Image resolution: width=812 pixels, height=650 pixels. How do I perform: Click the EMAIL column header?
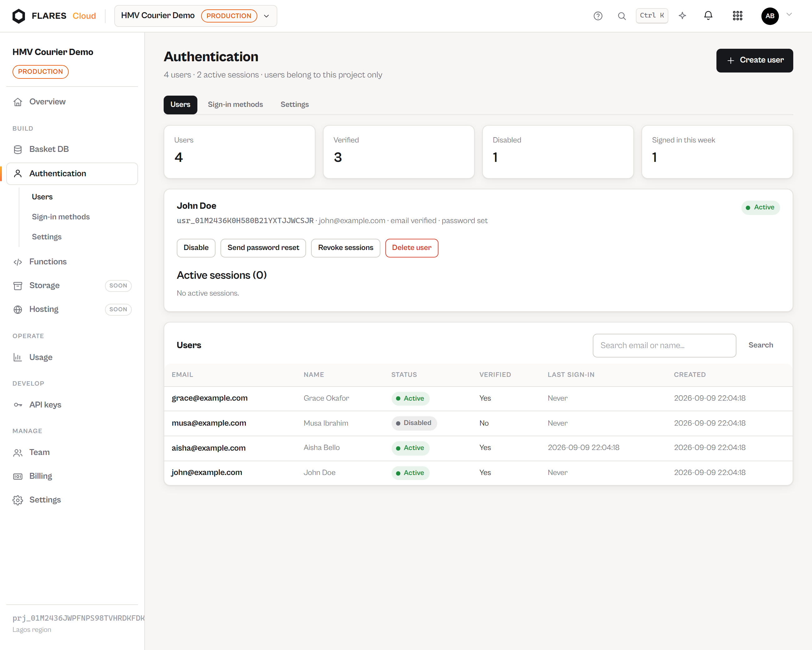[182, 375]
